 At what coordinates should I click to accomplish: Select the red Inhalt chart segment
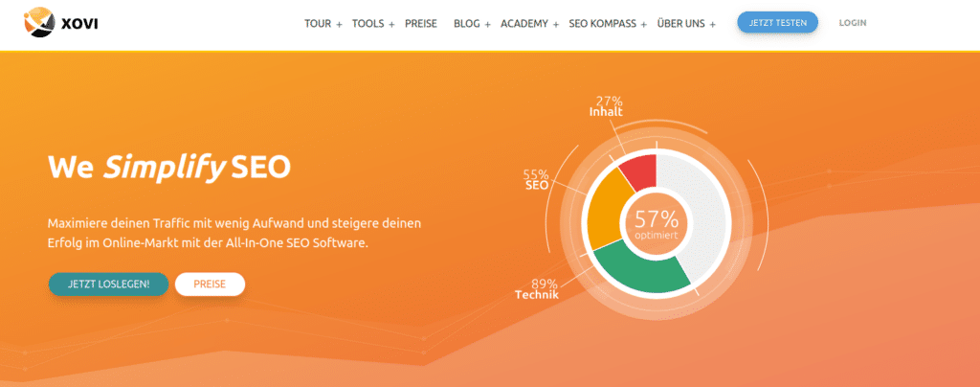coord(640,171)
